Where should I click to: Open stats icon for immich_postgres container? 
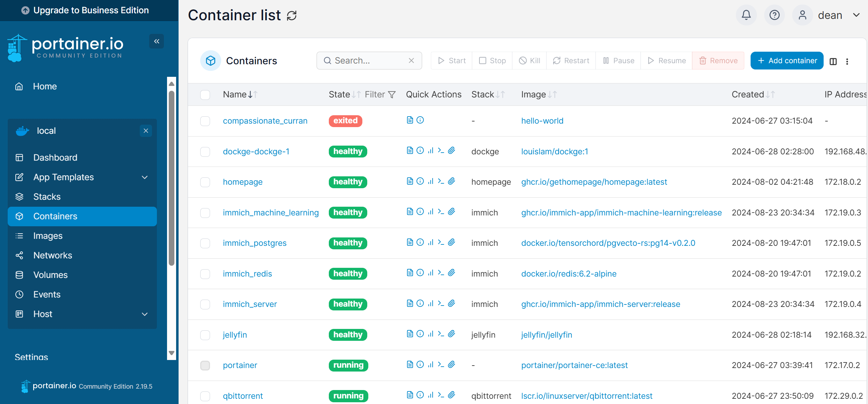coord(431,242)
